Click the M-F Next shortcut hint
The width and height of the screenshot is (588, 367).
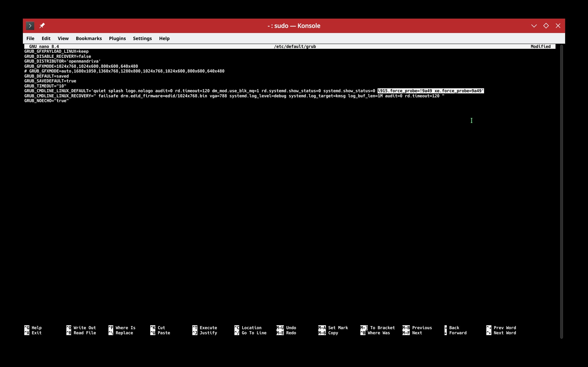pos(412,333)
